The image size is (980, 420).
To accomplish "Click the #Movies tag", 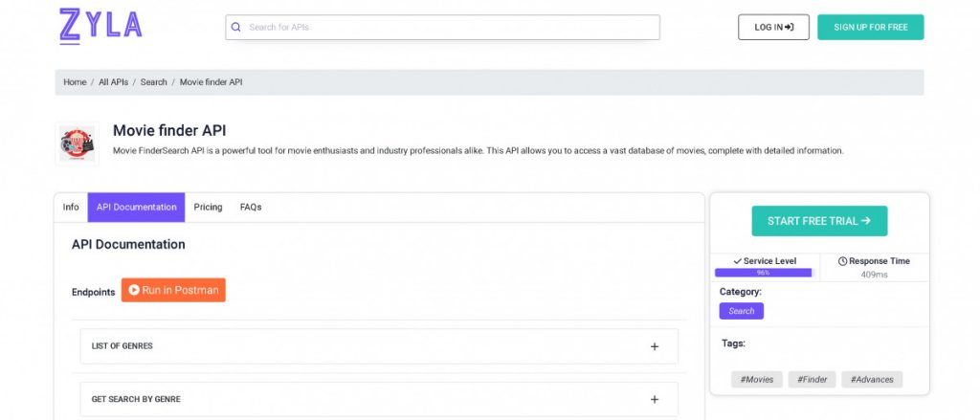I will 757,380.
